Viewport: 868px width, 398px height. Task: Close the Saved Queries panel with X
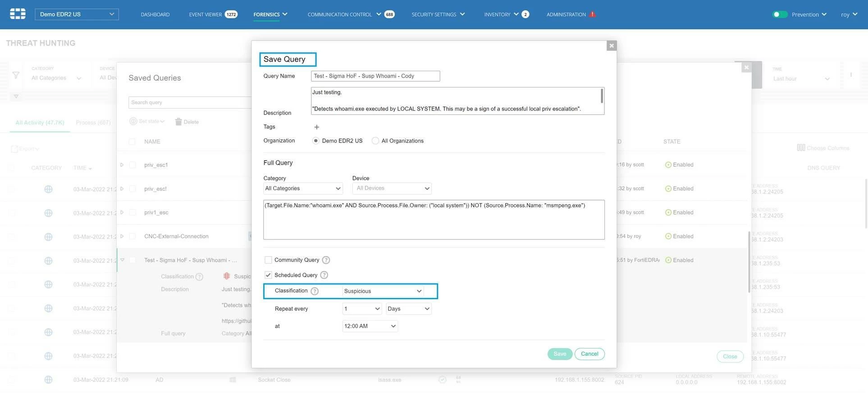[x=746, y=67]
